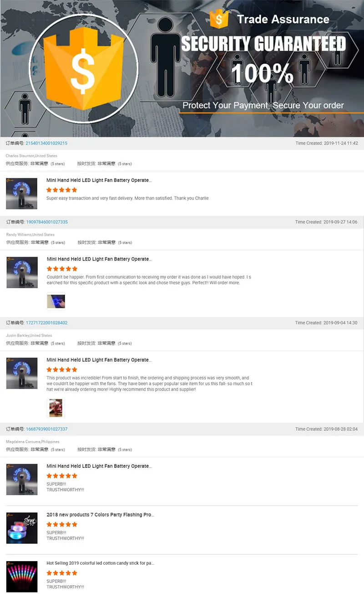Open Randy Williams' attached review photo
This screenshot has width=364, height=598.
click(56, 301)
